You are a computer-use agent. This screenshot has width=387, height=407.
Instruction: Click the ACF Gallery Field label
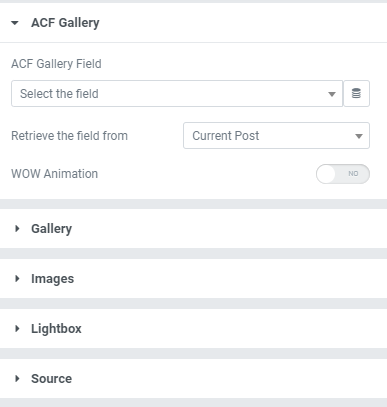(x=56, y=64)
